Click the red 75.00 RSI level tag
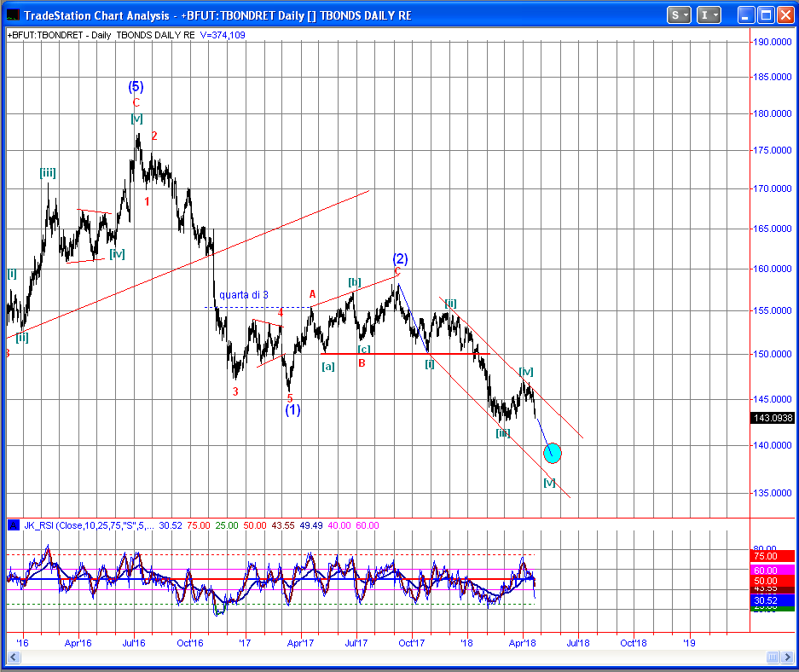This screenshot has height=672, width=799. 773,556
